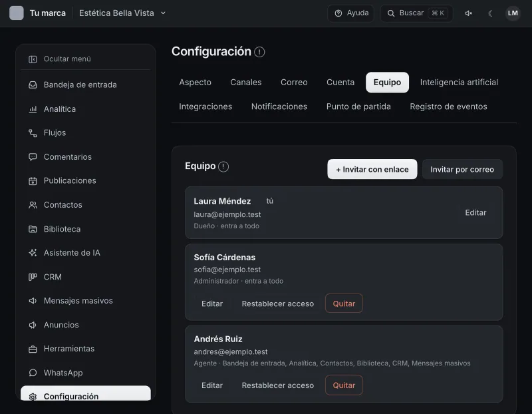
Task: Click the Herramientas briefcase icon
Action: coord(33,349)
